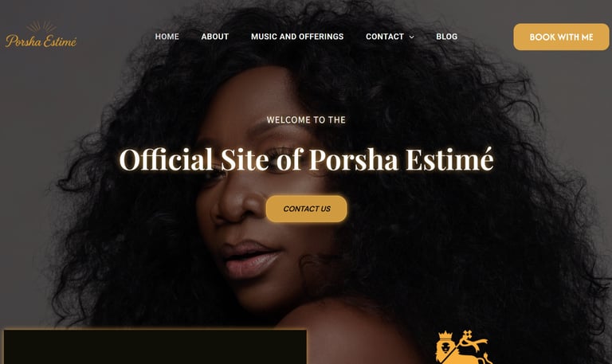Viewport: 612px width, 364px height.
Task: Open the Blog page
Action: 446,37
